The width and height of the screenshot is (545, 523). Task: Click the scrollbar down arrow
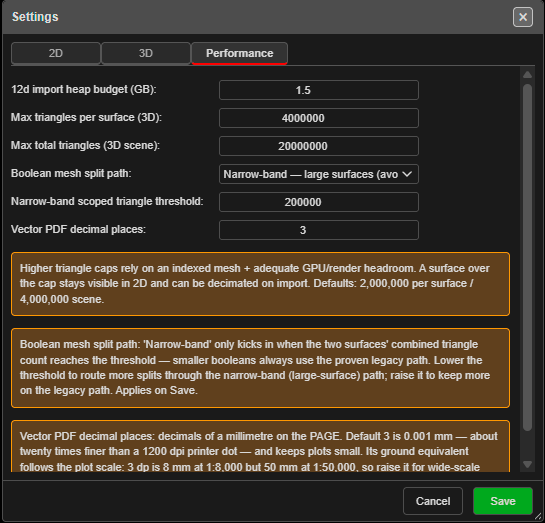[527, 465]
